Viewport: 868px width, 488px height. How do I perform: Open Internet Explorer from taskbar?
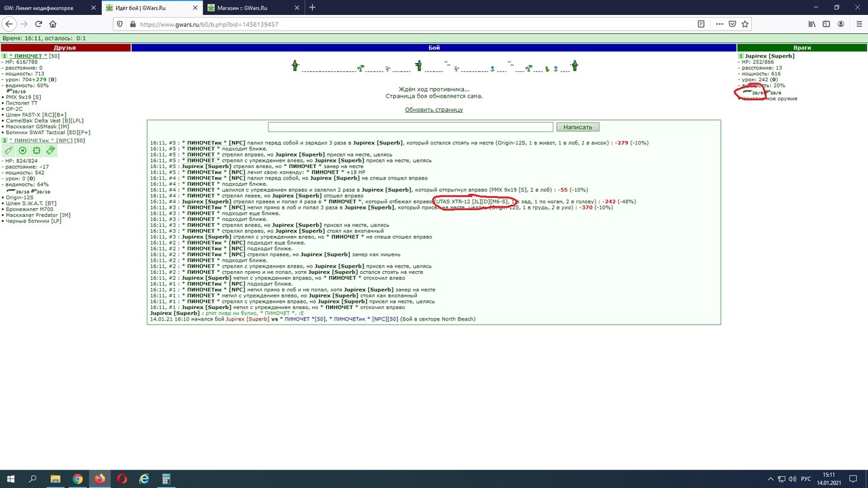[x=144, y=479]
